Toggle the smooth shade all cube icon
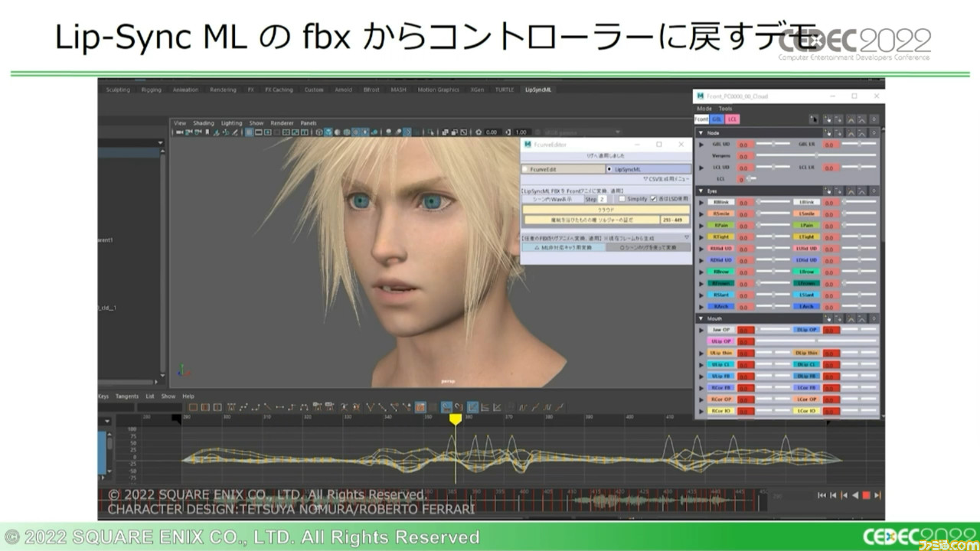Viewport: 980px width, 551px height. tap(328, 132)
